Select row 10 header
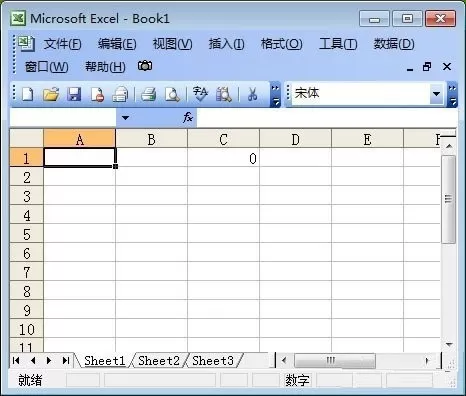The width and height of the screenshot is (466, 396). tap(27, 328)
